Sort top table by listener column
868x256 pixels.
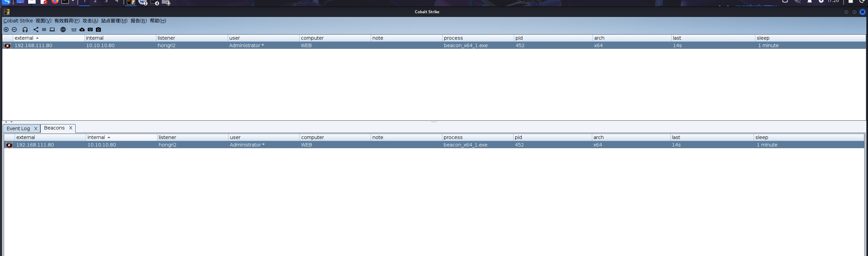click(192, 38)
